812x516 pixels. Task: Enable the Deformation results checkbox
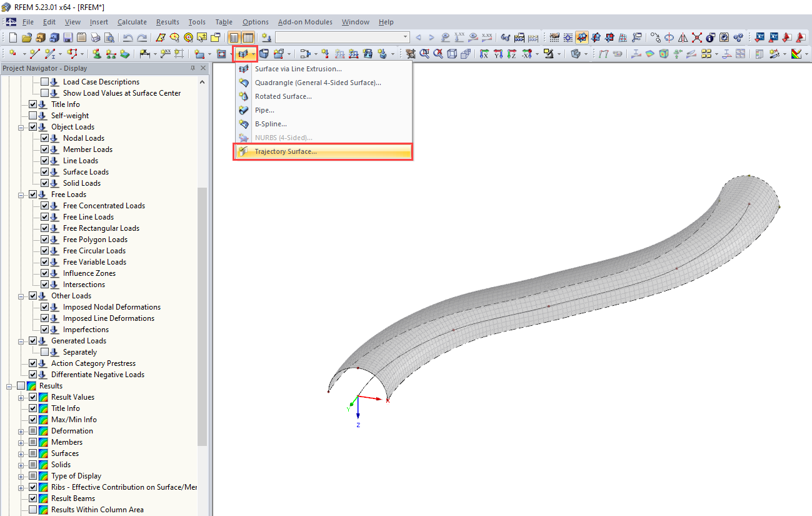coord(32,431)
